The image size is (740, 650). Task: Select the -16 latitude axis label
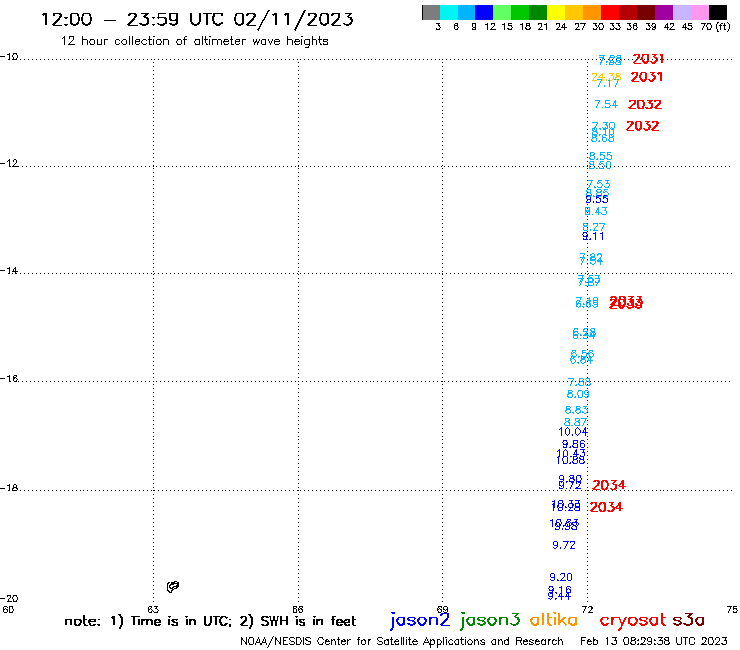click(9, 379)
